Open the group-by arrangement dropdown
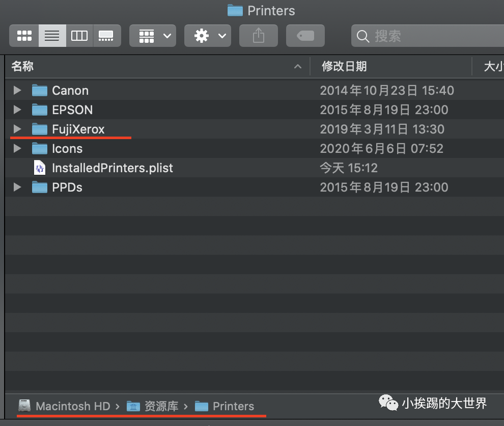The image size is (504, 426). (x=153, y=36)
